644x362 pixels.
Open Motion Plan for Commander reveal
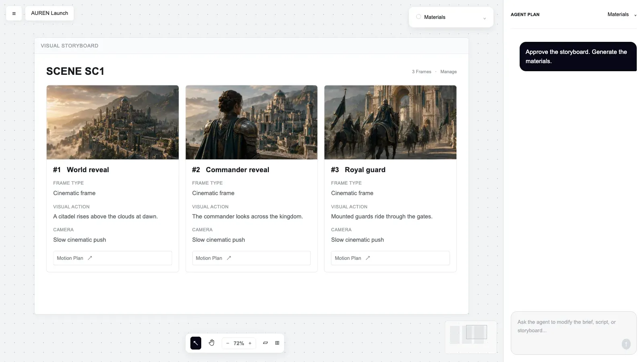251,258
